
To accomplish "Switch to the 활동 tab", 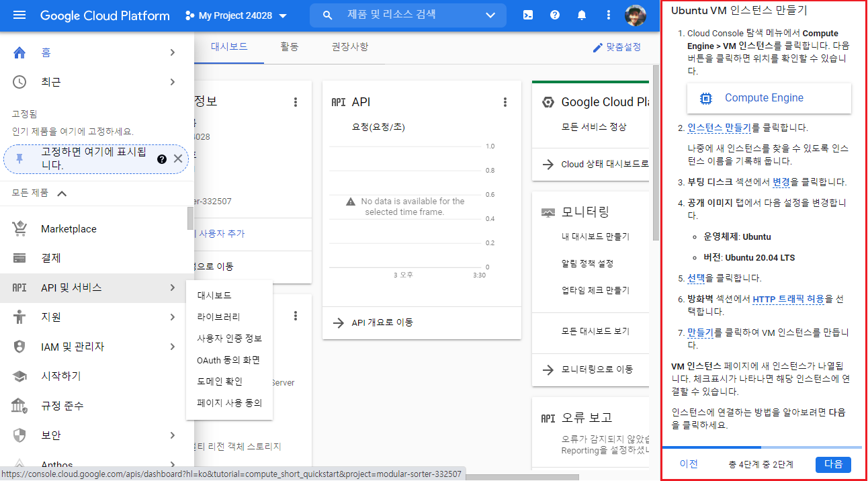I will 290,47.
